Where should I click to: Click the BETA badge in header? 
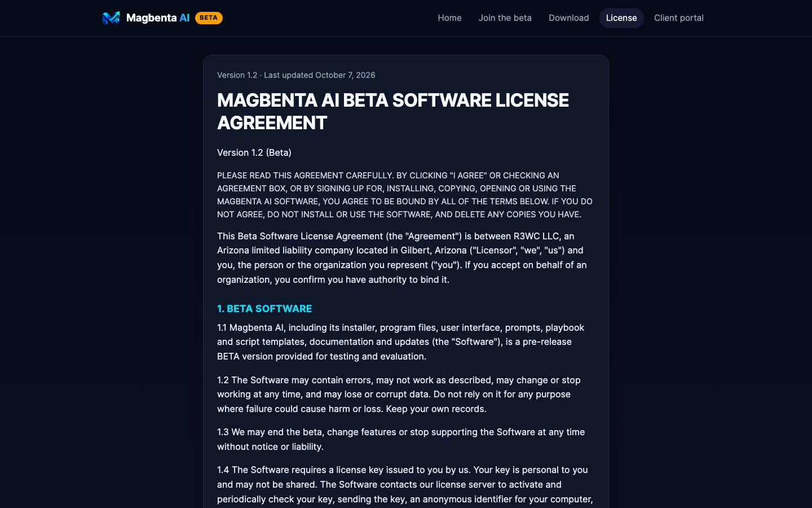coord(209,18)
